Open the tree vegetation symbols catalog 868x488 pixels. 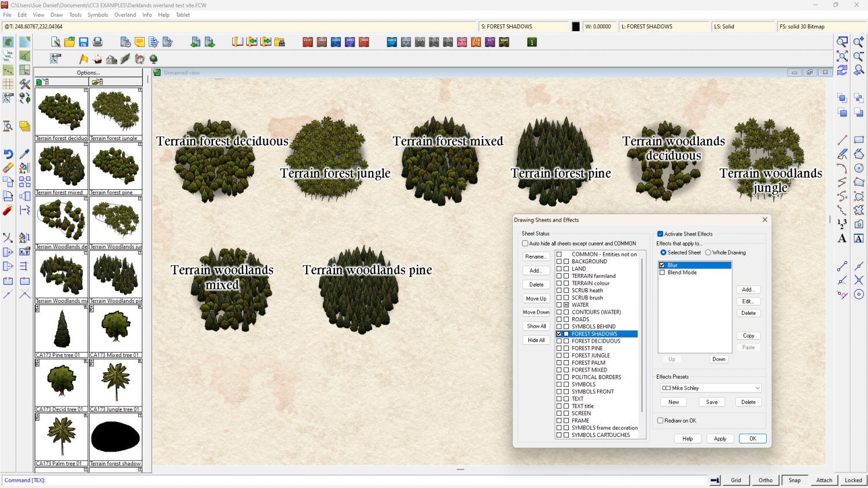[153, 58]
